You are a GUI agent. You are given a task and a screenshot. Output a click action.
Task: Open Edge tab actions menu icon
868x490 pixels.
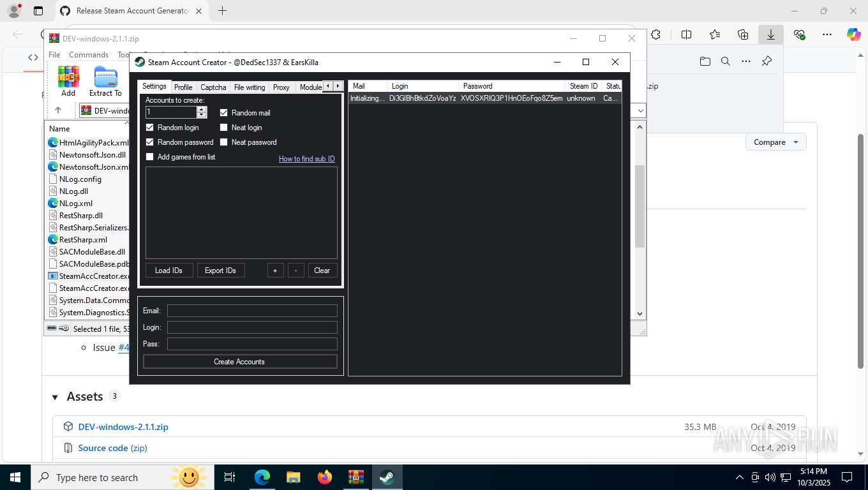click(38, 11)
